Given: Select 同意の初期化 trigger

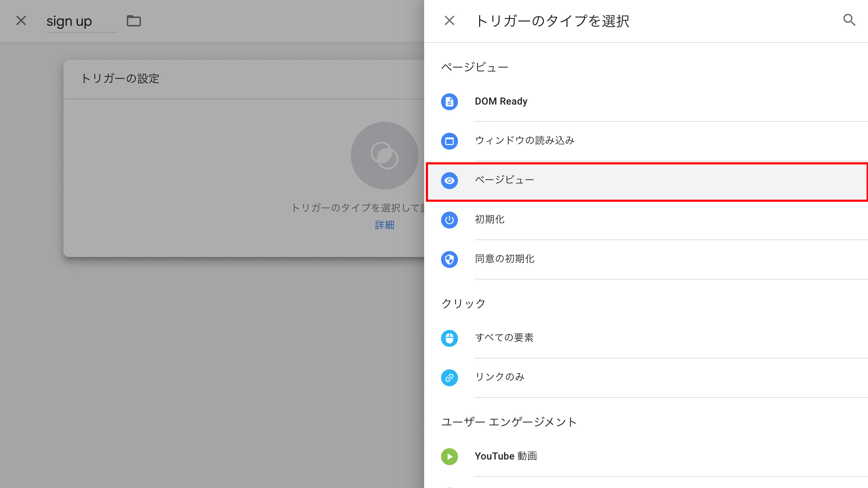Looking at the screenshot, I should (x=646, y=259).
